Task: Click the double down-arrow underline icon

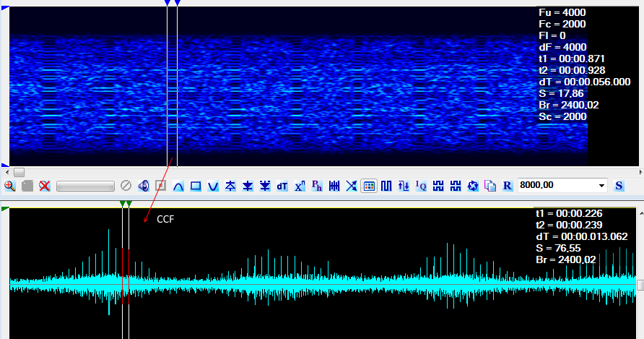Action: click(x=265, y=186)
